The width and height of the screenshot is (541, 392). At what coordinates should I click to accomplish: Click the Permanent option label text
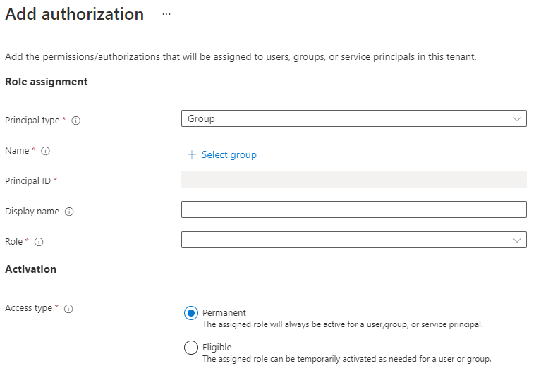[x=224, y=312]
